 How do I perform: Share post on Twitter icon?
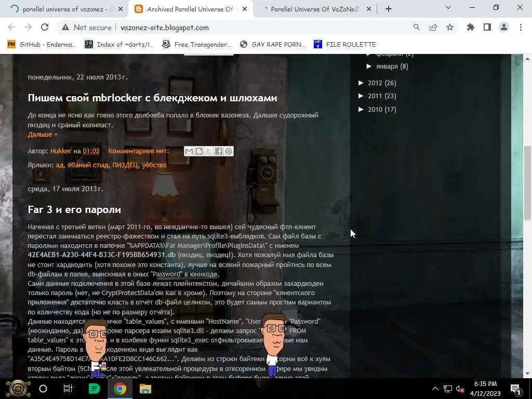coord(209,151)
